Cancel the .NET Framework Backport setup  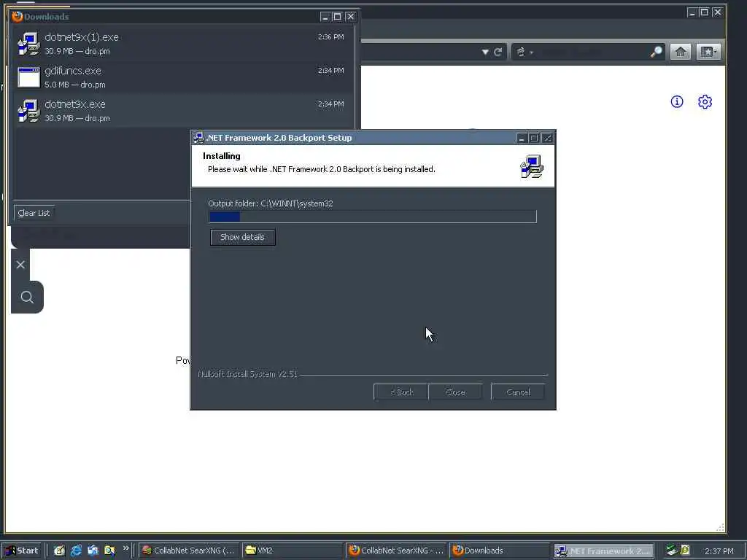[518, 392]
